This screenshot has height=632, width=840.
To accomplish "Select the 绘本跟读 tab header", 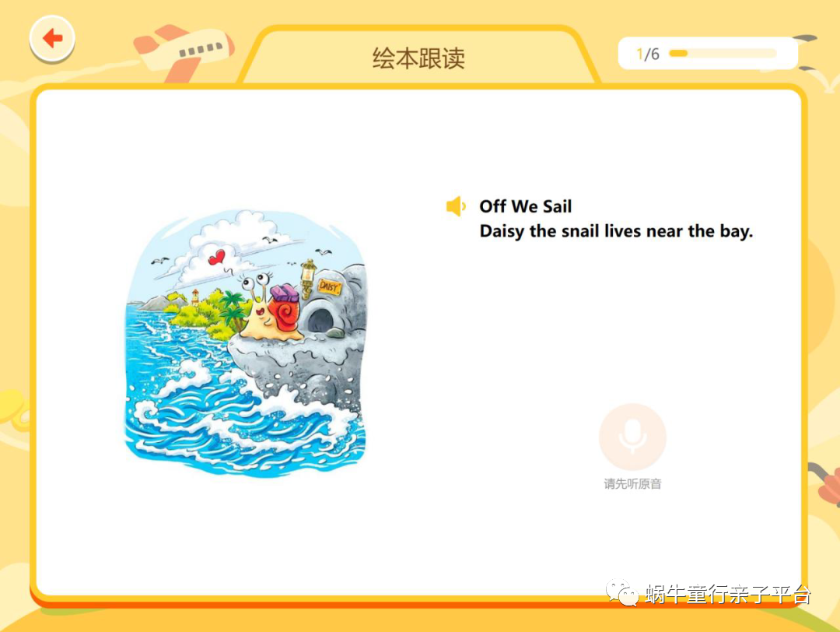I will 419,58.
